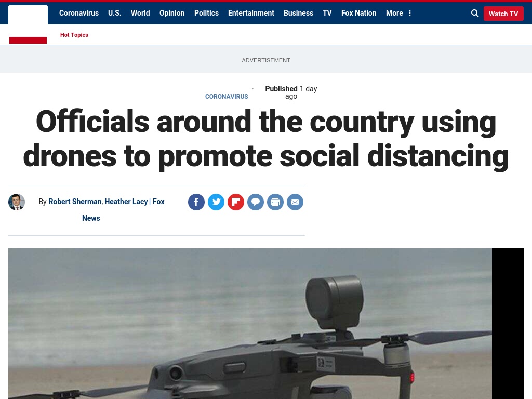The image size is (532, 399).
Task: Open the Coronavirus nav section
Action: [79, 13]
